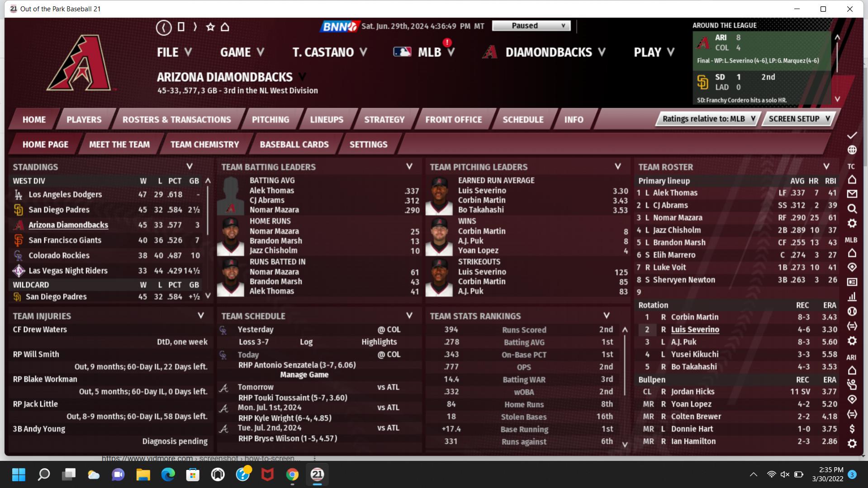
Task: Open the bottom gear icon under ARI
Action: [852, 444]
